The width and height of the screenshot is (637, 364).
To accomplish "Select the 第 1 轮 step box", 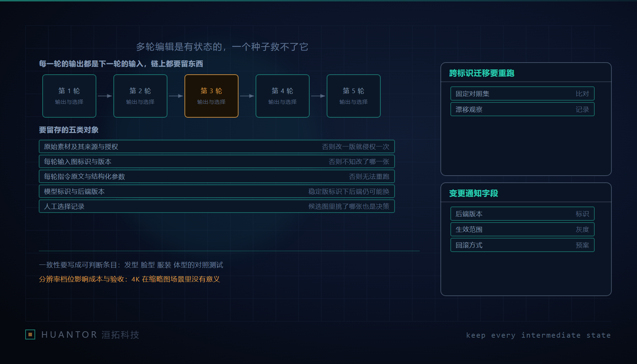I will point(69,96).
